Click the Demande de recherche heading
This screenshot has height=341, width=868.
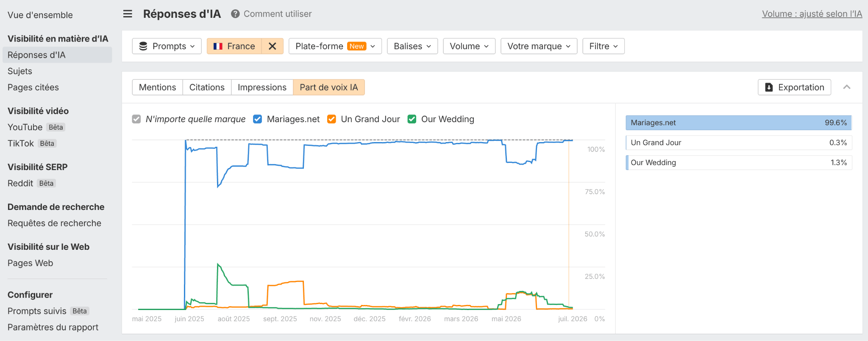[56, 207]
